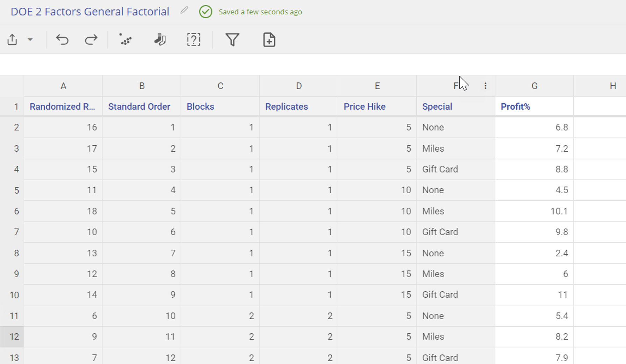The height and width of the screenshot is (364, 626).
Task: Select column G header
Action: pyautogui.click(x=534, y=86)
